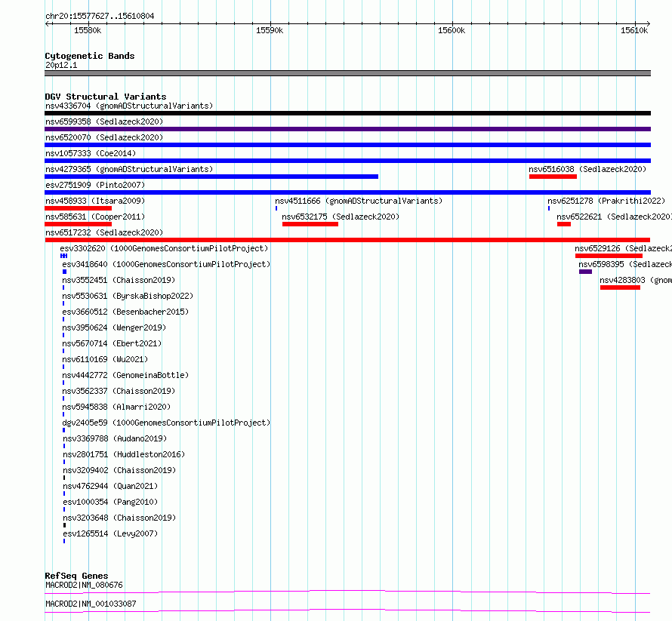672x621 pixels.
Task: Click nsv5670714 Ebert2021 label
Action: pyautogui.click(x=112, y=343)
